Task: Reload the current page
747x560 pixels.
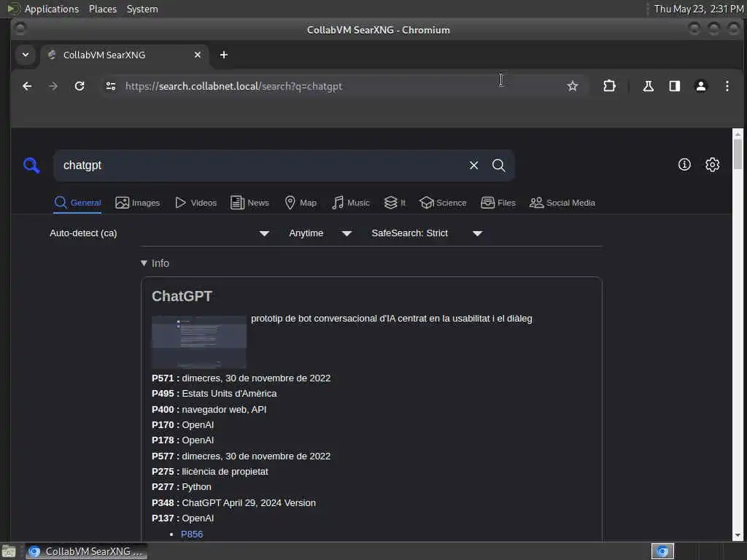Action: (80, 86)
